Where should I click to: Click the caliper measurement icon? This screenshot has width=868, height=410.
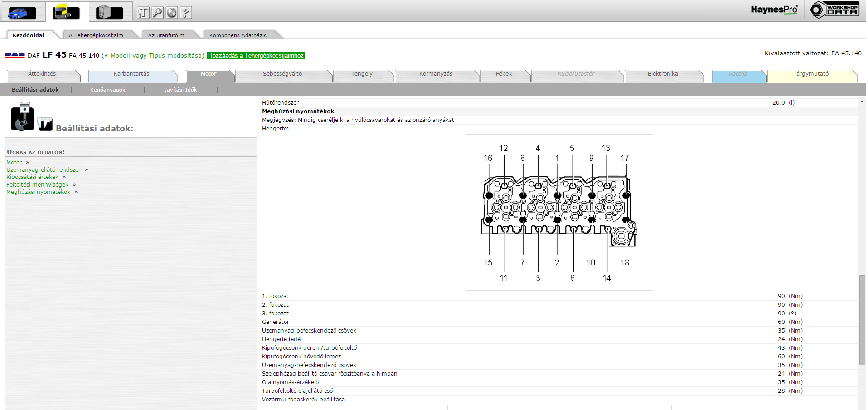tap(45, 124)
